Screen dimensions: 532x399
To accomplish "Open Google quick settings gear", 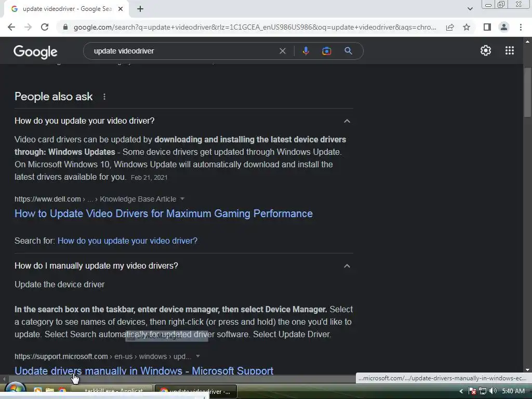I will 486,50.
